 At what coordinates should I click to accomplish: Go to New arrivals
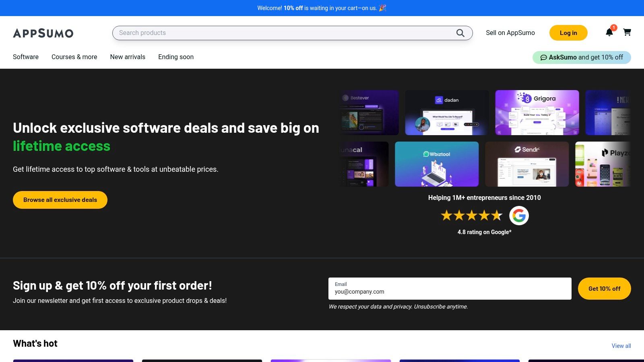128,57
